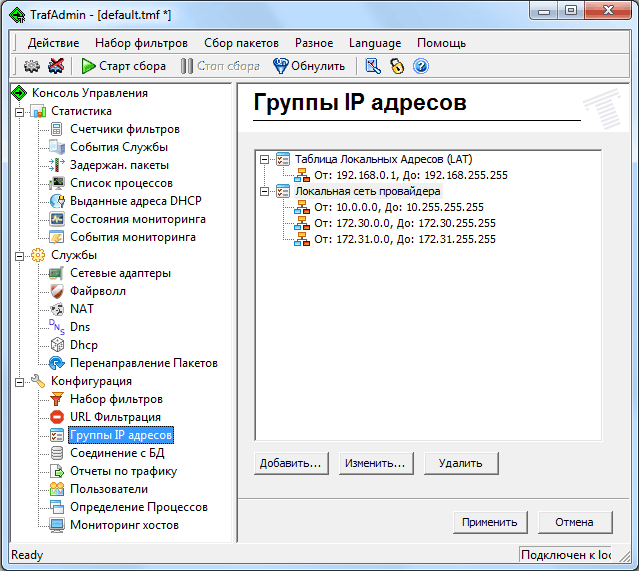Click the Применить button
Viewport: 639px width, 571px height.
pyautogui.click(x=490, y=522)
